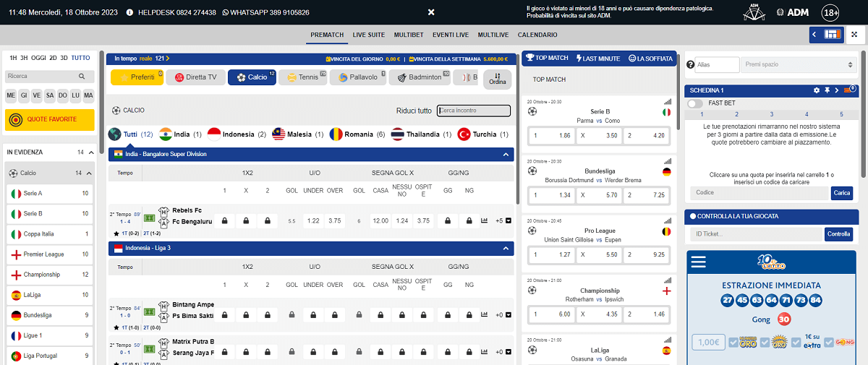Click the help question mark beside the Alias field
868x365 pixels.
click(690, 65)
